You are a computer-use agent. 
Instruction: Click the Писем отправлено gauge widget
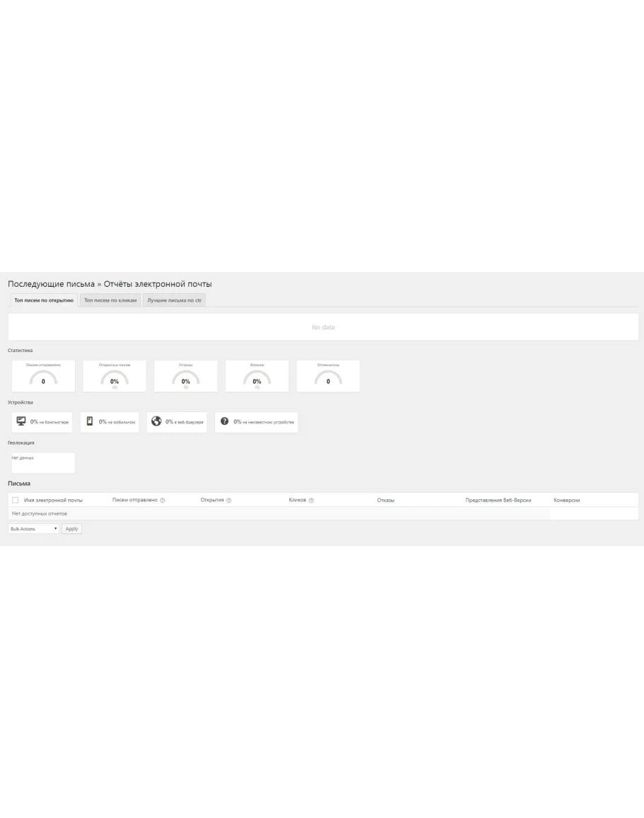coord(43,376)
